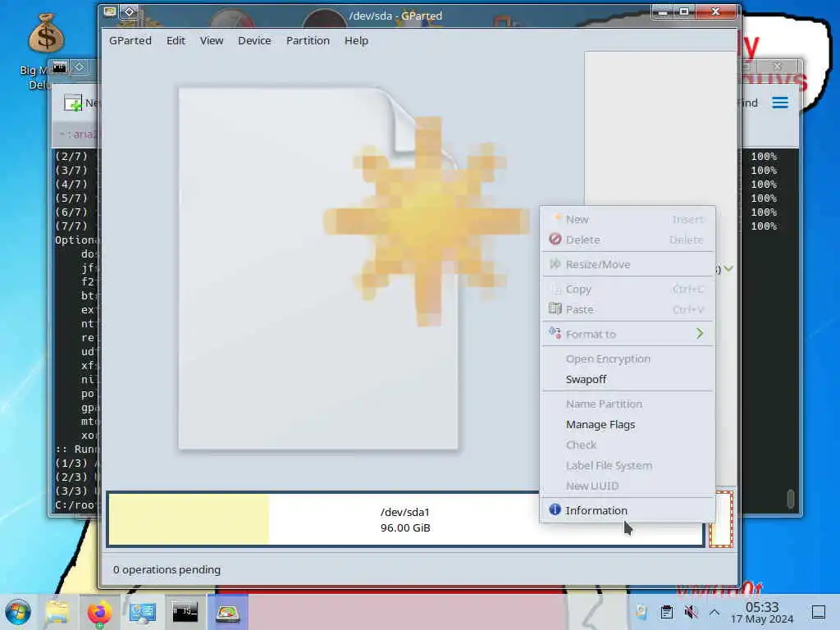
Task: Click the Copy icon in context menu
Action: 555,289
